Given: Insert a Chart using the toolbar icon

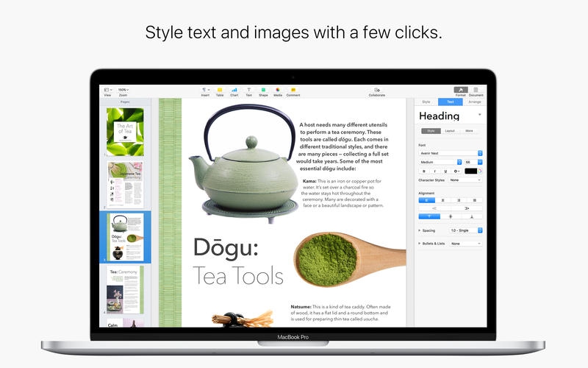Looking at the screenshot, I should click(x=234, y=90).
